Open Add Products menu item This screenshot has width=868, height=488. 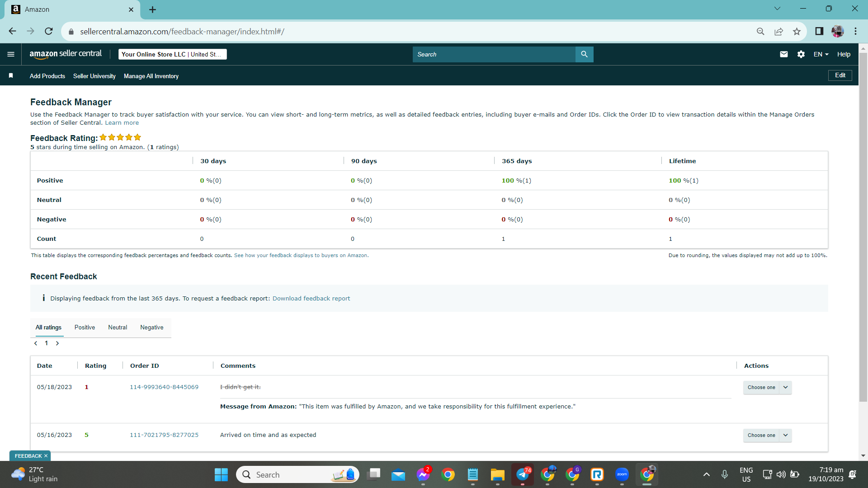47,76
